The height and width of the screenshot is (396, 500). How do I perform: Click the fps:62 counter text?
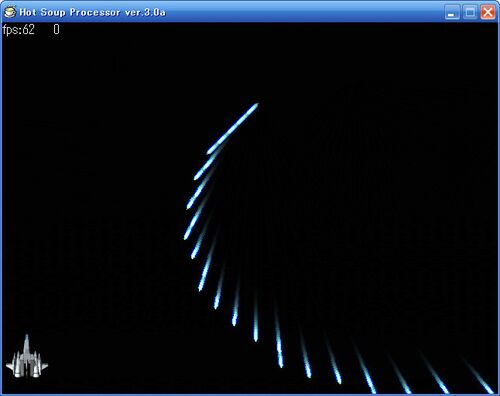[18, 30]
